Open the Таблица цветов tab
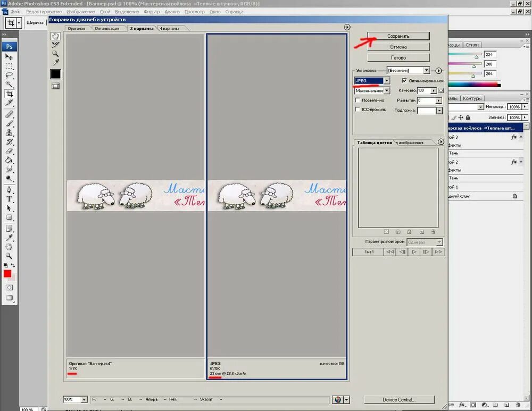532x411 pixels. (x=374, y=143)
